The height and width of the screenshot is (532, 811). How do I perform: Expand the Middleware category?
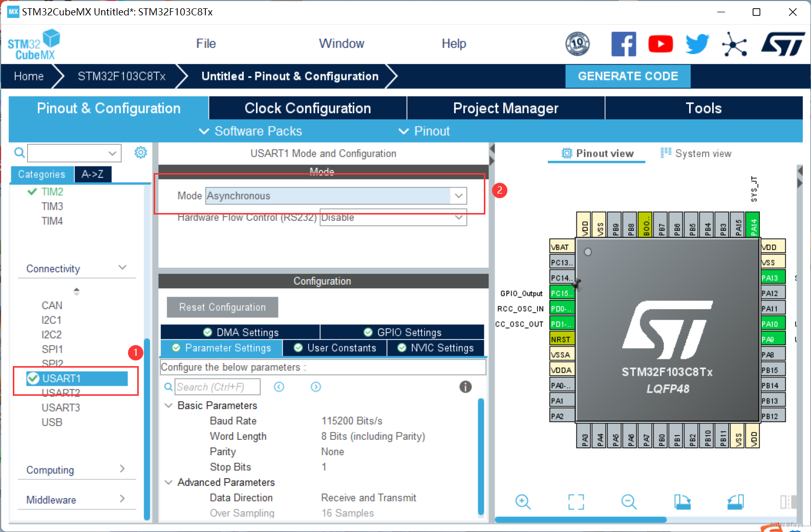[122, 499]
